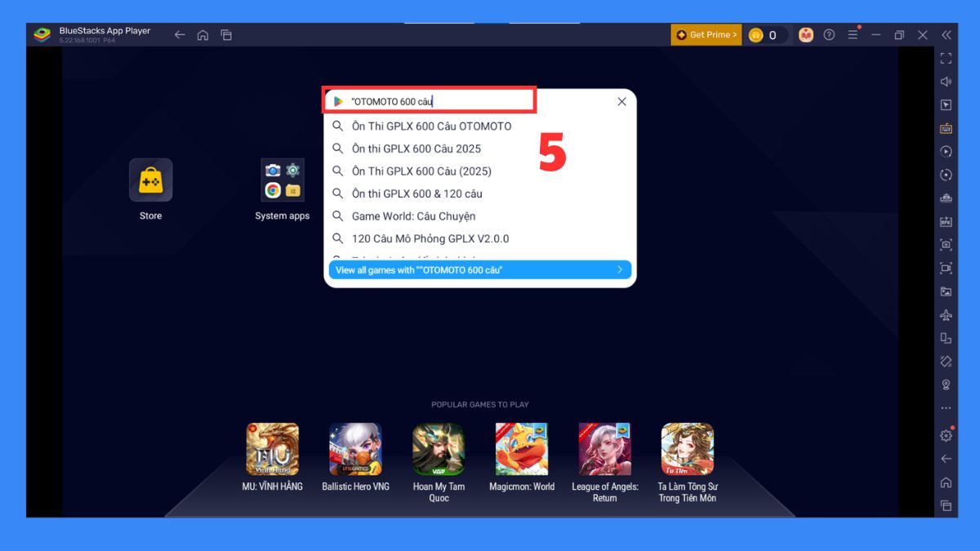Take a screenshot with the camera icon
Viewport: 980px width, 551px height.
point(946,245)
